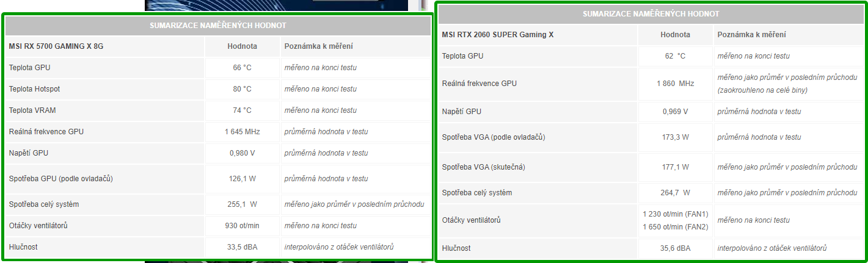Select the 66 °C GPU temperature value

[242, 68]
